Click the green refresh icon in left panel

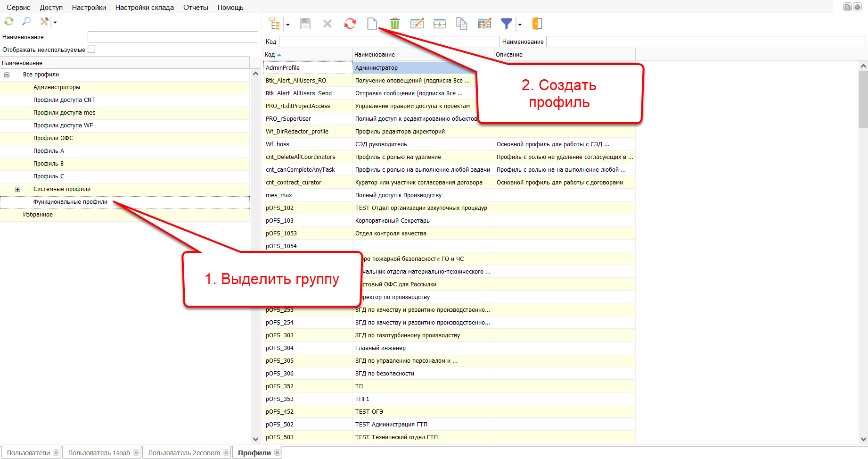click(x=9, y=22)
